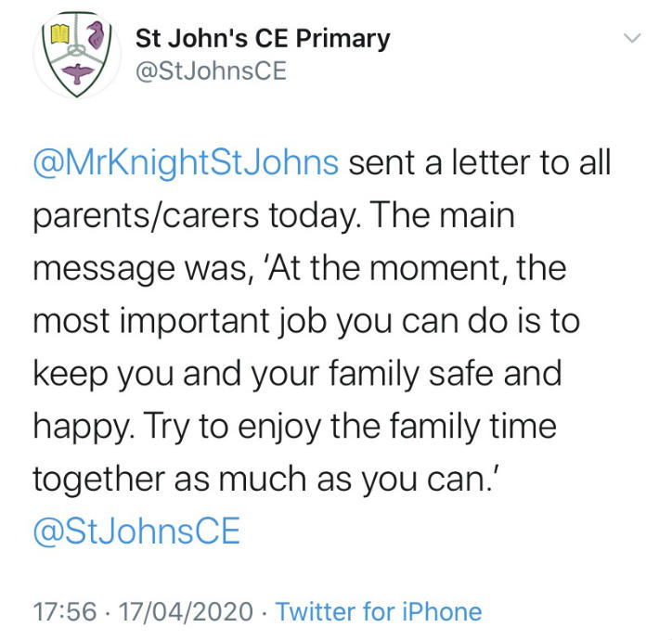Open the @StJohnsCE mention ending the tweet
The image size is (672, 640).
[136, 531]
